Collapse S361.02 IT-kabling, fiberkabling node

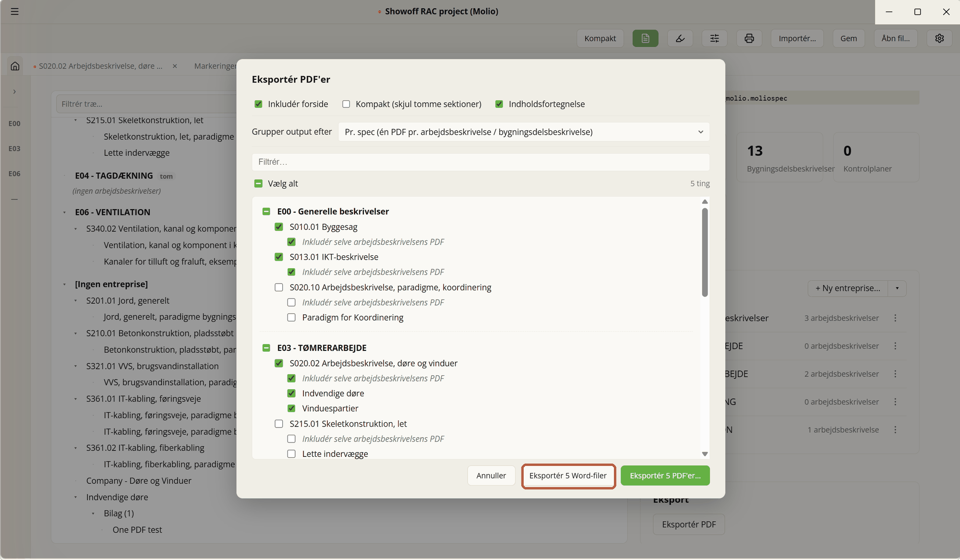tap(75, 448)
